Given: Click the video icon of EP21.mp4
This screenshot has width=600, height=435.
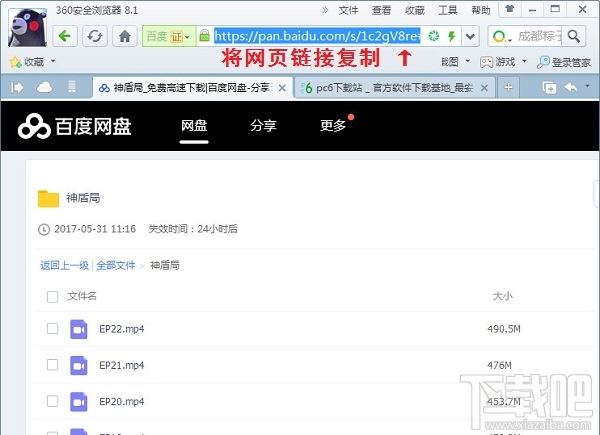Looking at the screenshot, I should click(x=79, y=365).
